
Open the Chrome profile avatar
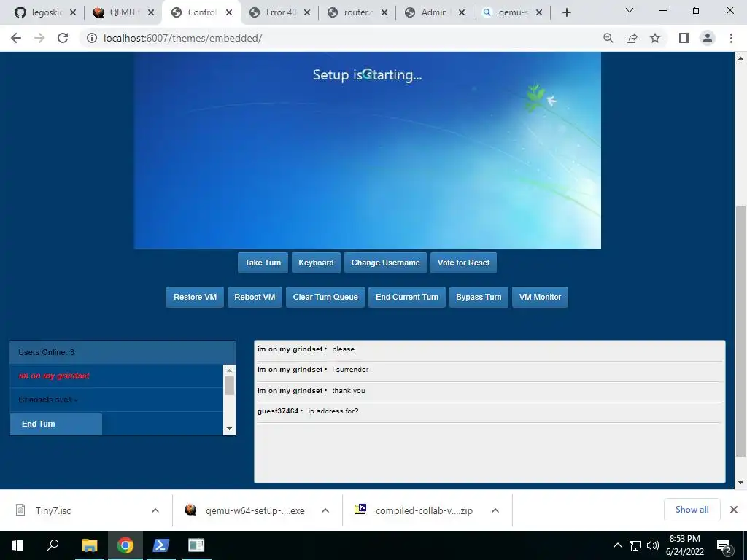[x=708, y=38]
